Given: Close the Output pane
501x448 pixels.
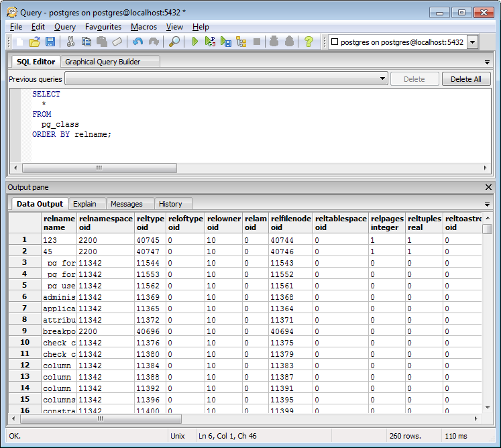Looking at the screenshot, I should click(488, 187).
